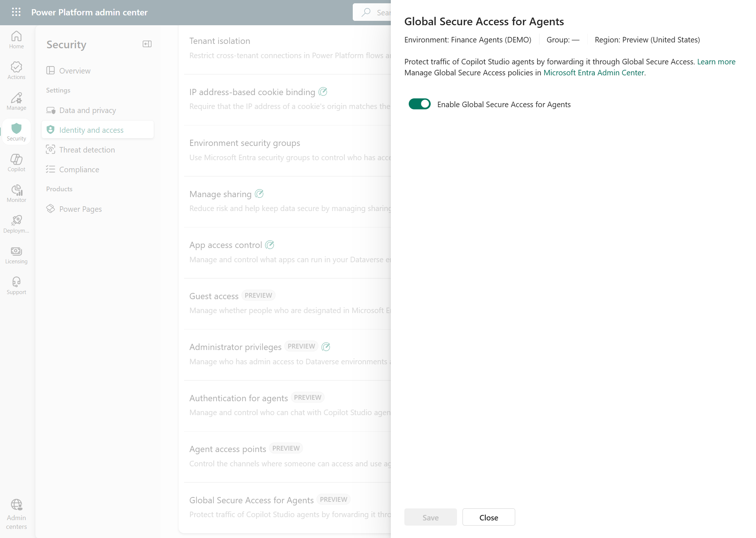Open Power Pages under Products
The width and height of the screenshot is (756, 538).
81,209
